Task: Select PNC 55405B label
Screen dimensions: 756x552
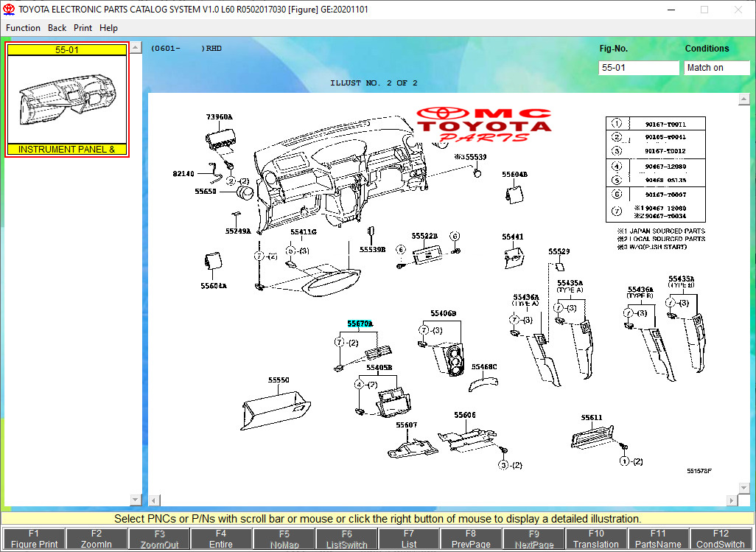Action: [379, 368]
